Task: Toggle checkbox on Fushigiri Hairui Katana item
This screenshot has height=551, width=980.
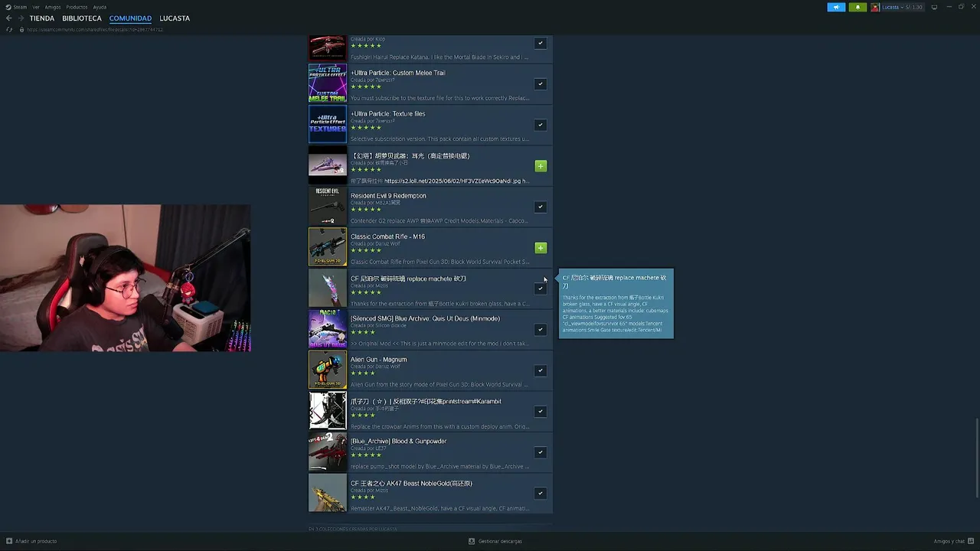Action: point(541,43)
